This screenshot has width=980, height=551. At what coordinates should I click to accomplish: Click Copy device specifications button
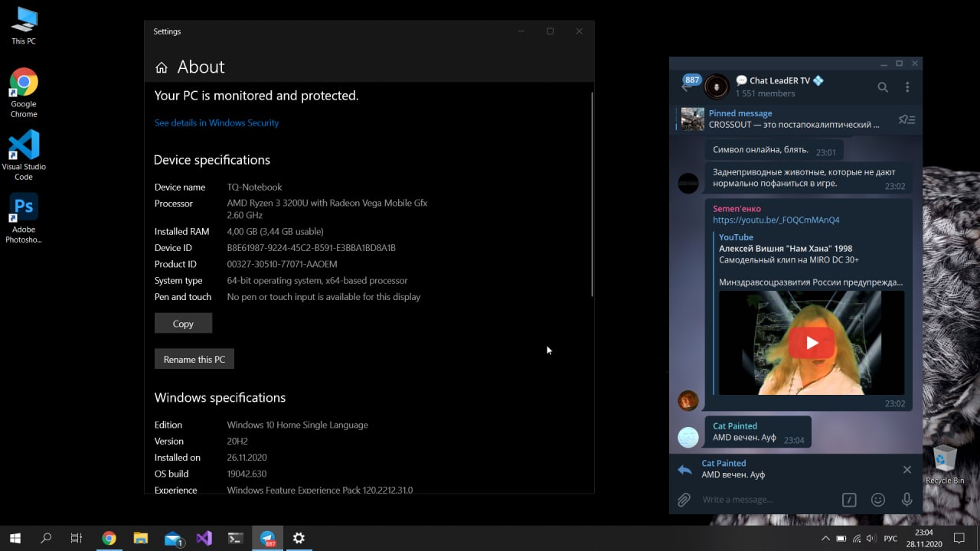click(183, 323)
